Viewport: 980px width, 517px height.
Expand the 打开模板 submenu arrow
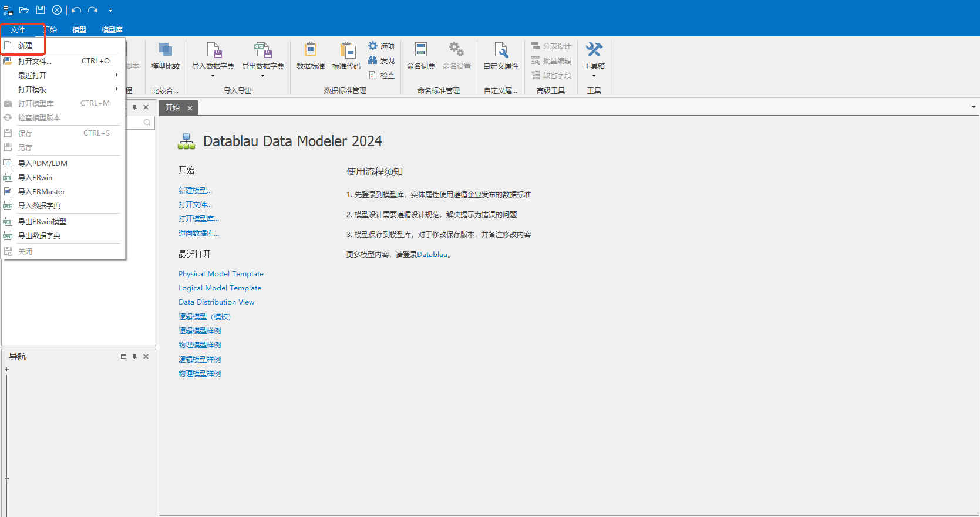(117, 89)
